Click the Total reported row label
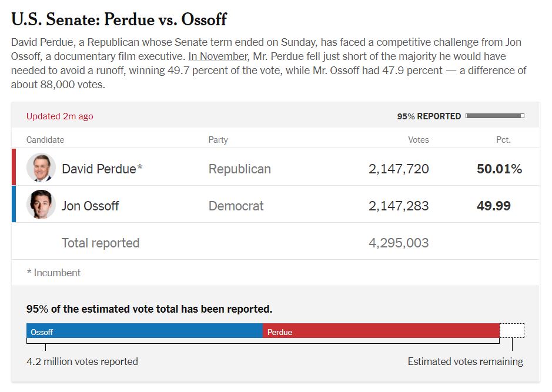The width and height of the screenshot is (552, 392). pyautogui.click(x=101, y=243)
